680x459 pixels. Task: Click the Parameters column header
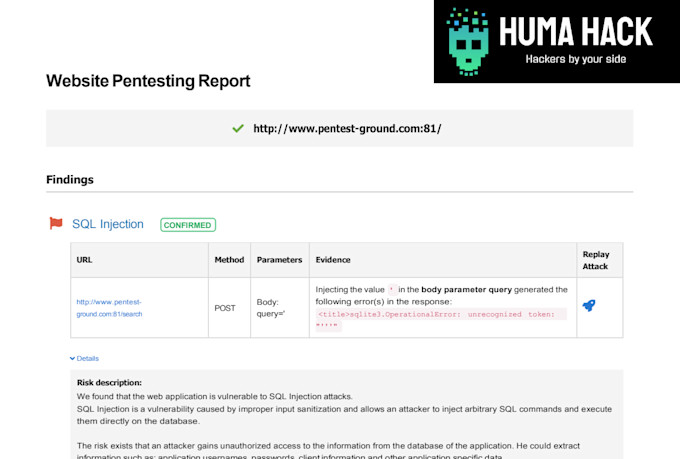click(x=279, y=260)
